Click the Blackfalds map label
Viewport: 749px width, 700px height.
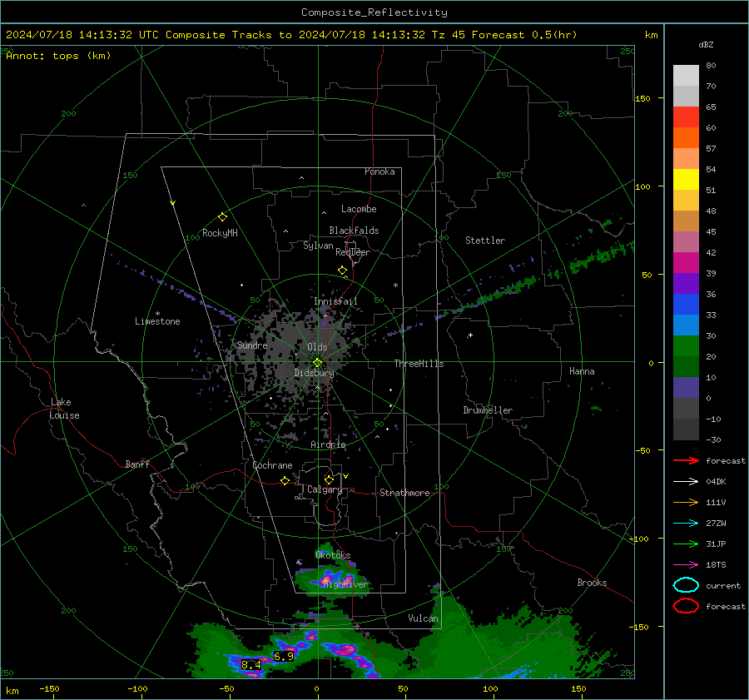(x=354, y=231)
